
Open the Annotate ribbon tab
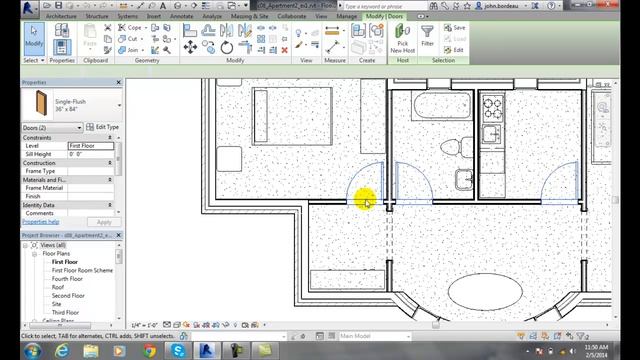point(182,16)
